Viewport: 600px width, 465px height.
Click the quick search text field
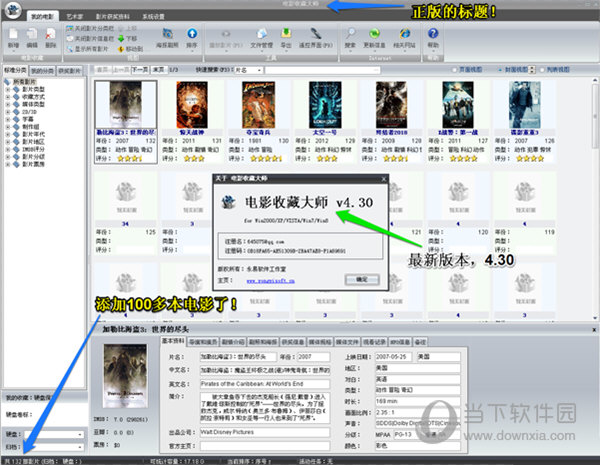(323, 70)
